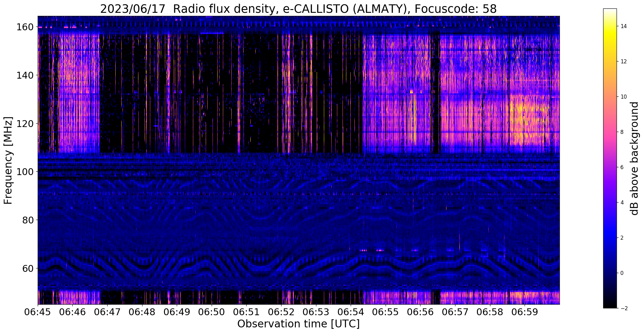The image size is (644, 333).
Task: Click the 140 frequency tick label
Action: point(25,75)
